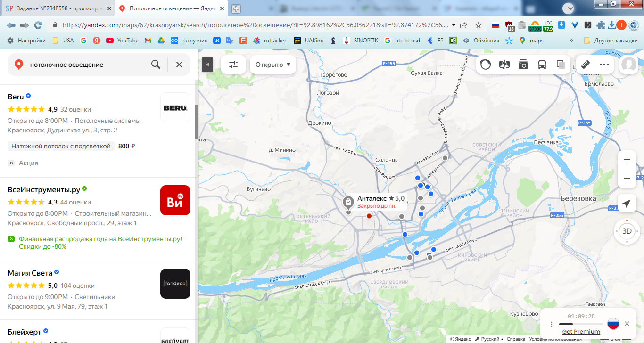Toggle the map photos layer

coord(523,65)
